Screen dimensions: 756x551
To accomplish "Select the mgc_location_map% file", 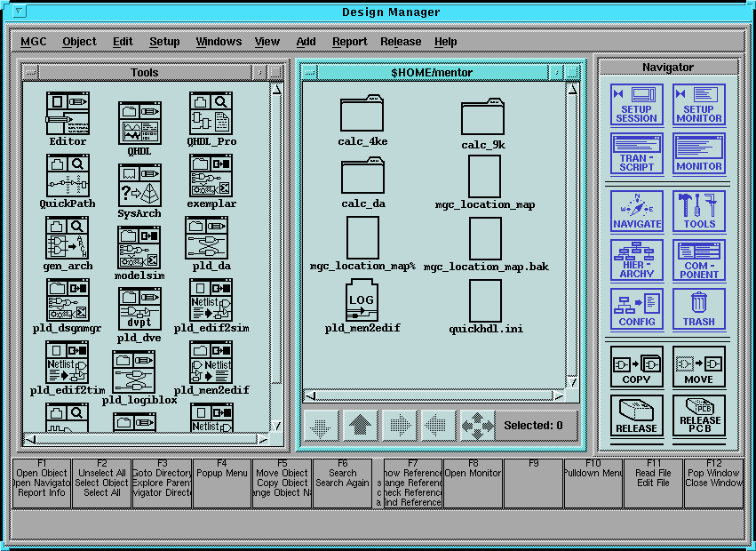I will [x=362, y=238].
